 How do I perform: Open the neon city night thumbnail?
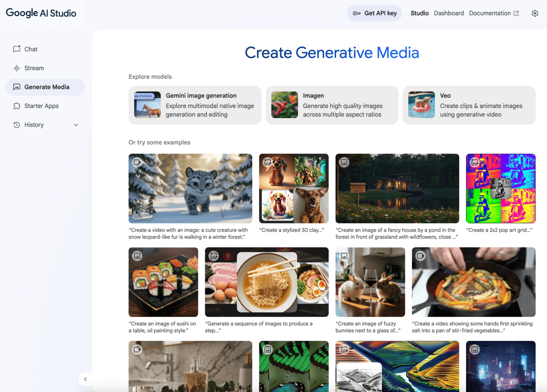[x=501, y=367]
